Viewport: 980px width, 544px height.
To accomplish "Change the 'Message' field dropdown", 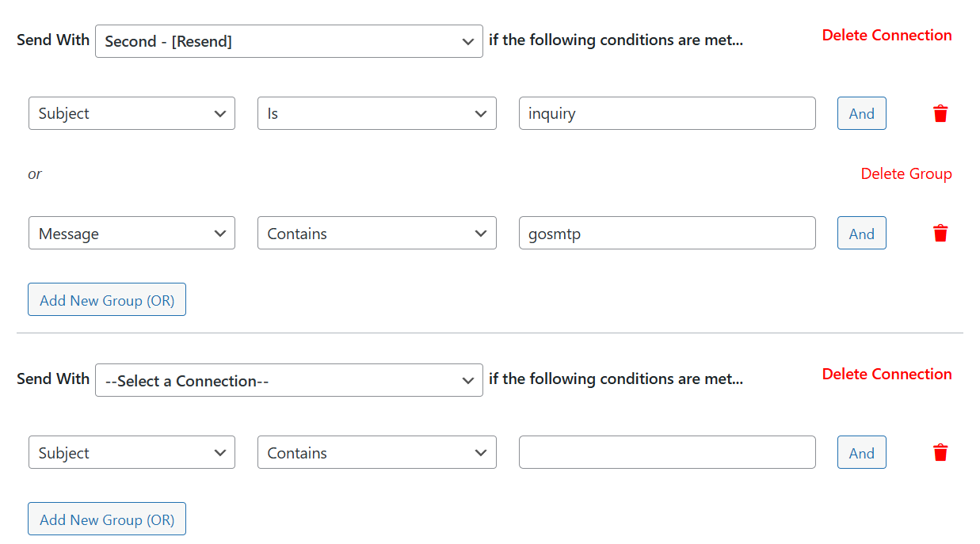I will click(x=132, y=233).
